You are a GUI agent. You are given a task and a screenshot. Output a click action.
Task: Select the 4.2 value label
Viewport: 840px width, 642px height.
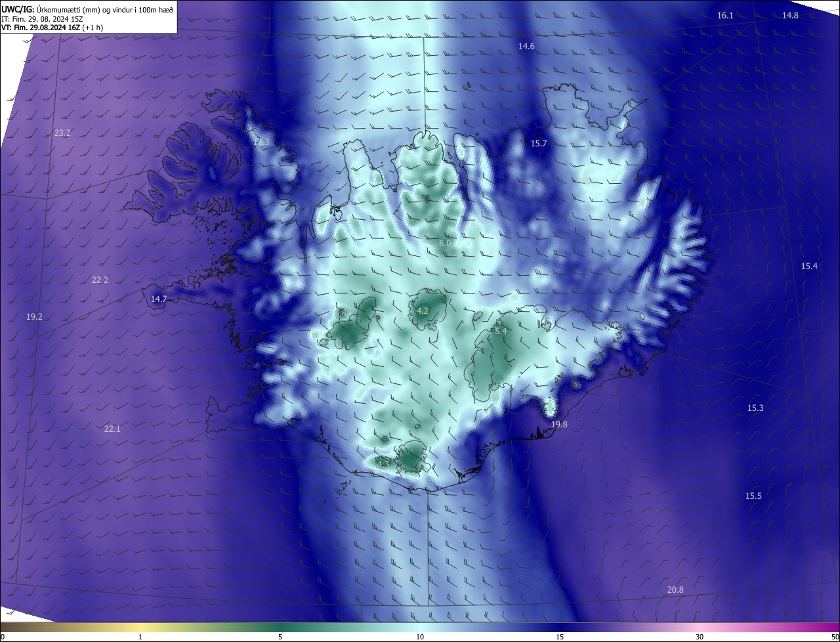click(x=423, y=310)
